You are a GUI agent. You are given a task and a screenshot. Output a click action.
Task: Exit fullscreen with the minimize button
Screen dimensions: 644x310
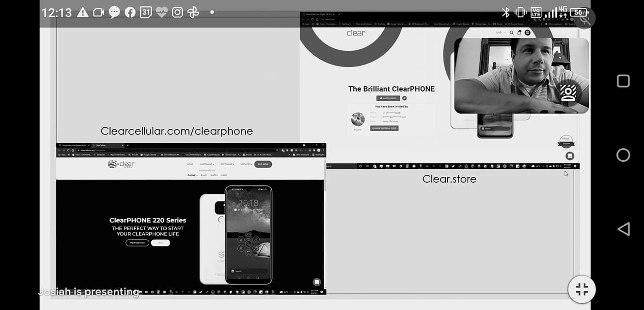581,290
